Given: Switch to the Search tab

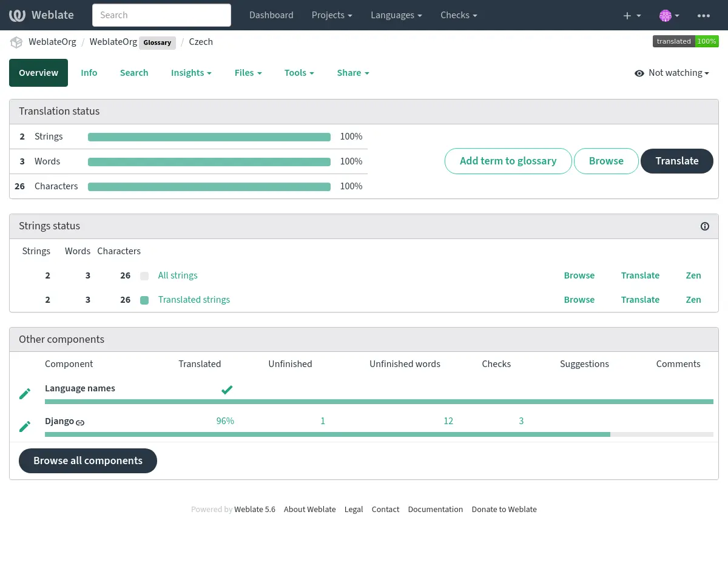Looking at the screenshot, I should [134, 73].
